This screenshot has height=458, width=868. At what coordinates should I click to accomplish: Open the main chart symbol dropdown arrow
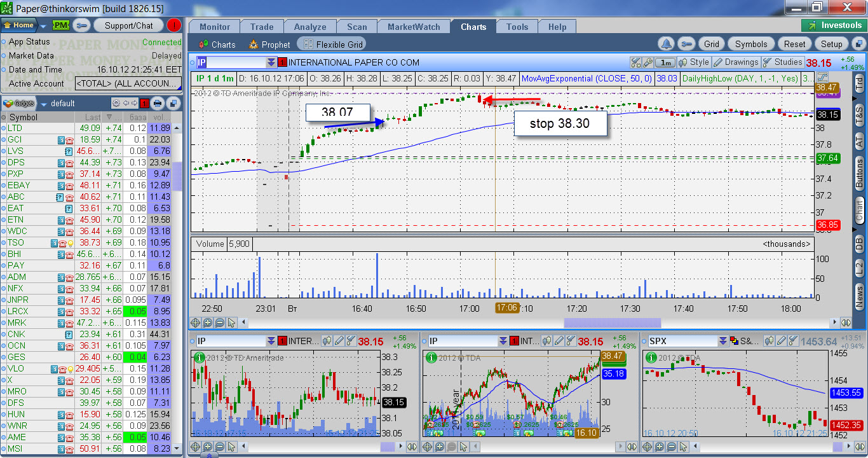(271, 62)
